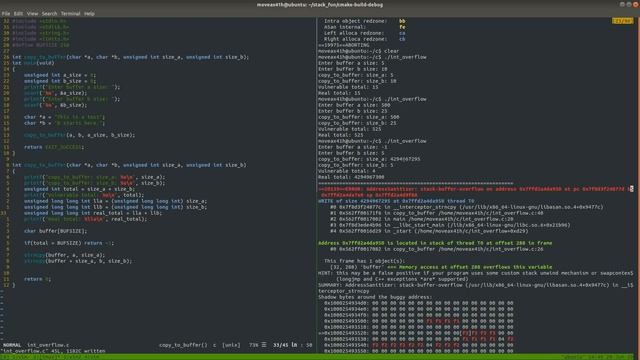
Task: Click copy_to_buffer() function name in vim statusline
Action: click(x=183, y=345)
